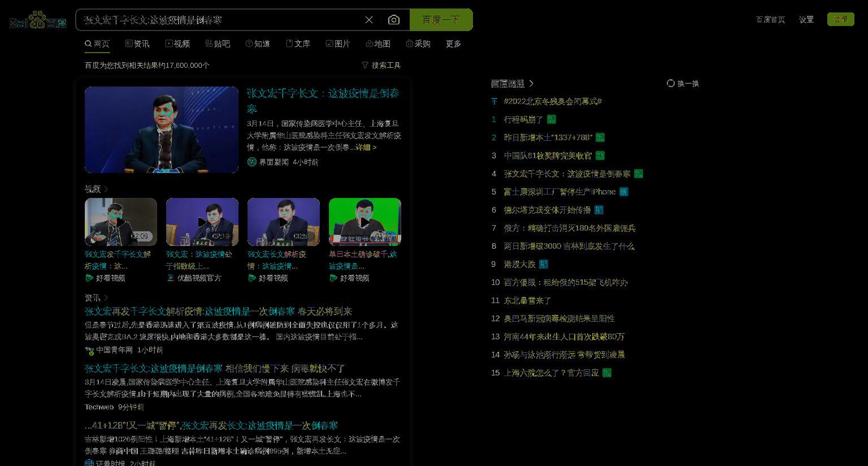Open hot search 西方傻眼：租给俄的515架飞机咋办
This screenshot has width=868, height=466.
(566, 282)
